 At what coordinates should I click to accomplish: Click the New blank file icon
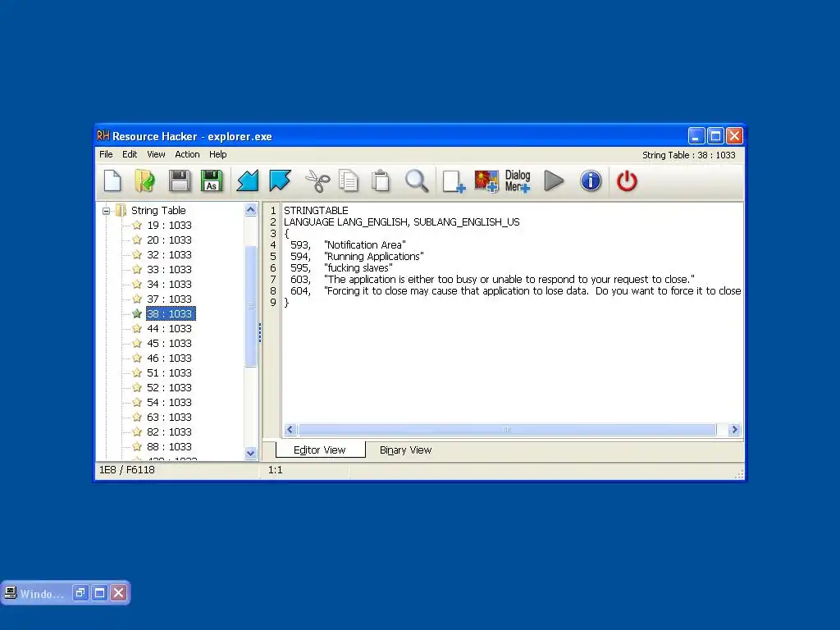112,181
